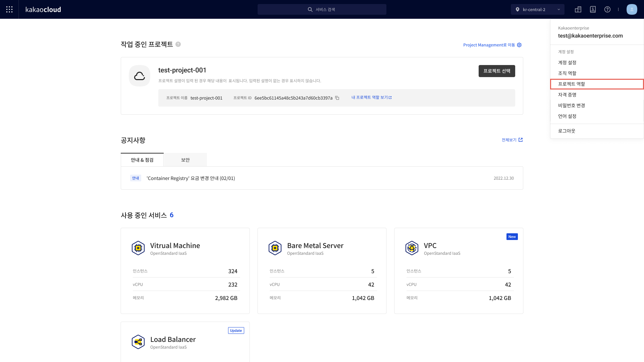Screen dimensions: 644x362
Task: Click Vitrual Machine instance count 324
Action: point(233,271)
